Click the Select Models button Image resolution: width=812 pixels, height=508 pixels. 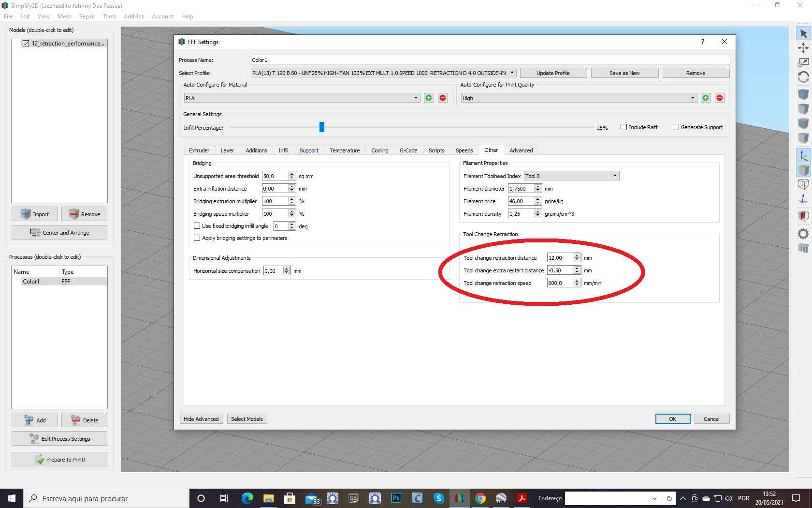(x=247, y=419)
